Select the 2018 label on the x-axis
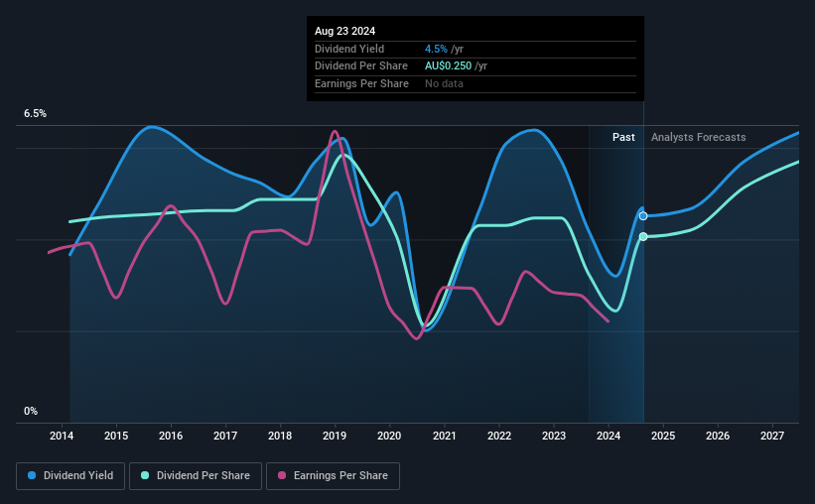Screen dimensions: 815x504 [280, 436]
